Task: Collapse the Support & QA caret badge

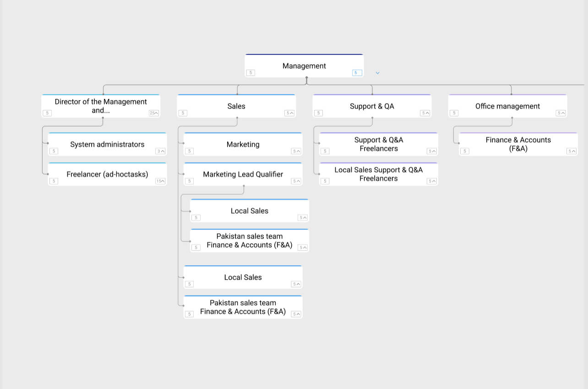Action: (425, 113)
